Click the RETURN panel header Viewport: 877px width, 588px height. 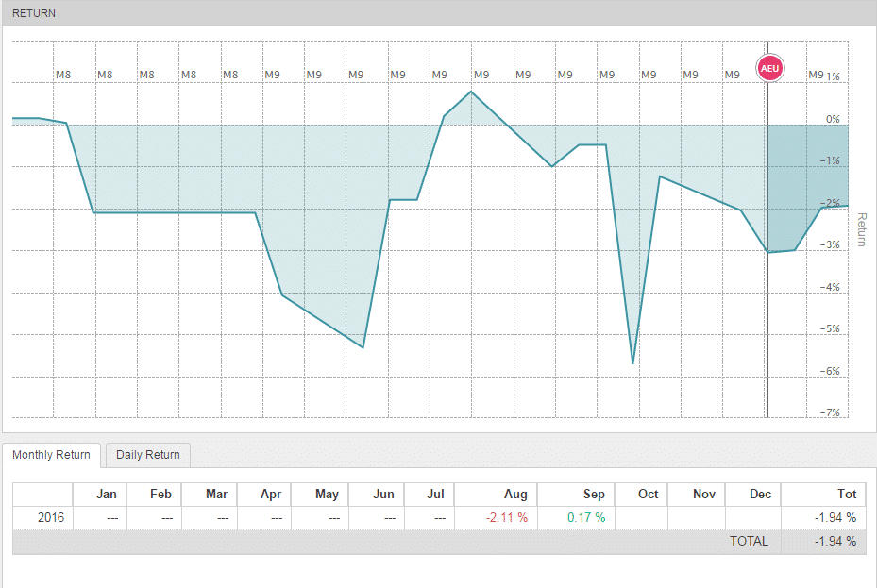coord(34,13)
